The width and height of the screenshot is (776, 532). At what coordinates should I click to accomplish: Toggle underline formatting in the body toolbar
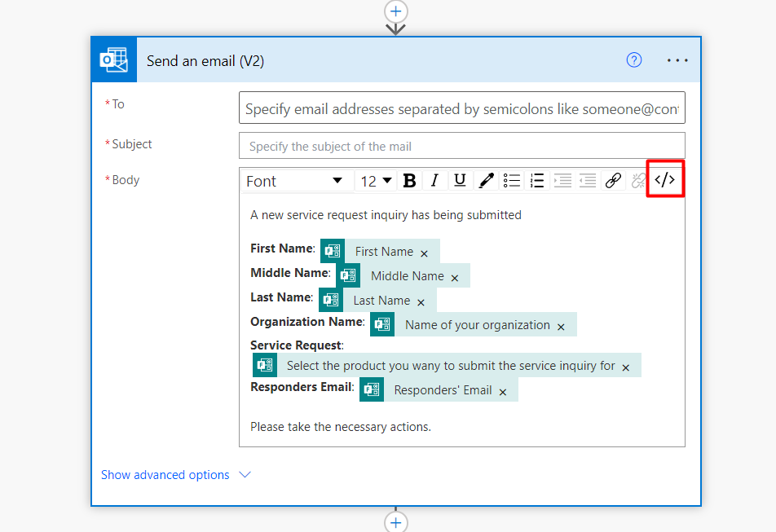(460, 181)
